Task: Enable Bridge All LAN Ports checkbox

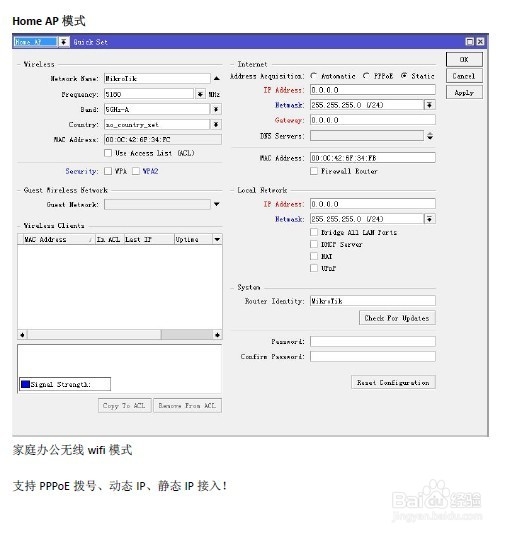Action: pyautogui.click(x=314, y=232)
